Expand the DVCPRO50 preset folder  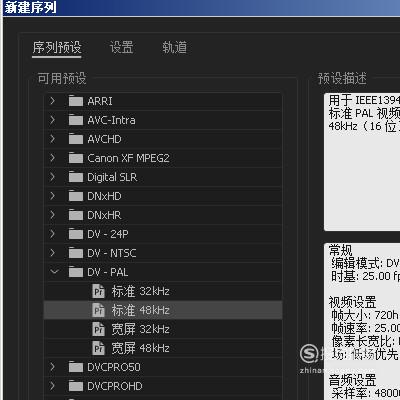point(52,367)
